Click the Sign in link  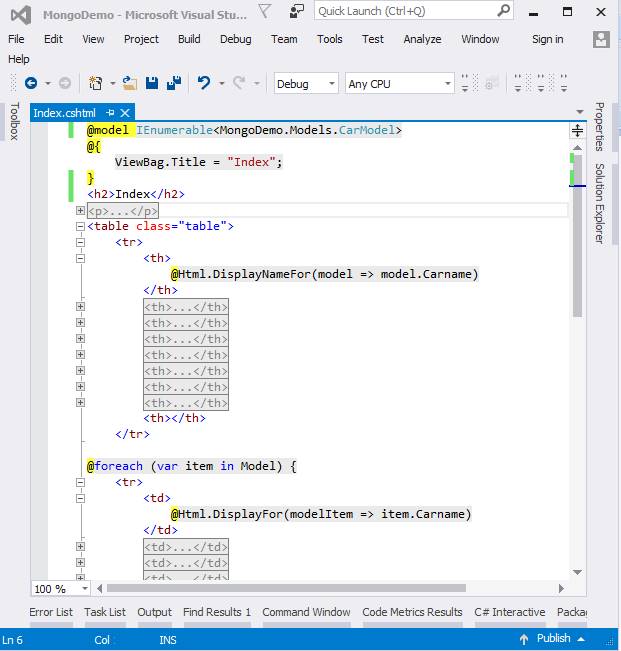pyautogui.click(x=547, y=39)
